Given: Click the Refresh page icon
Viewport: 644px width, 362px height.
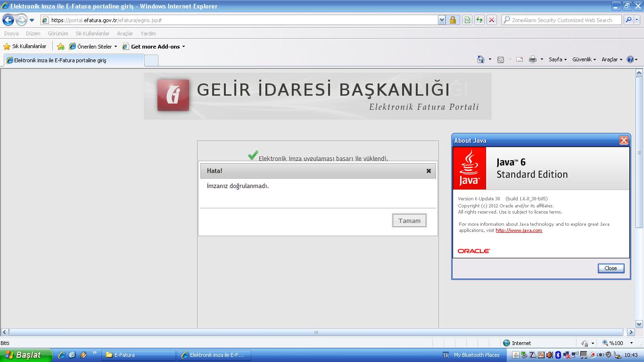Looking at the screenshot, I should tap(479, 20).
